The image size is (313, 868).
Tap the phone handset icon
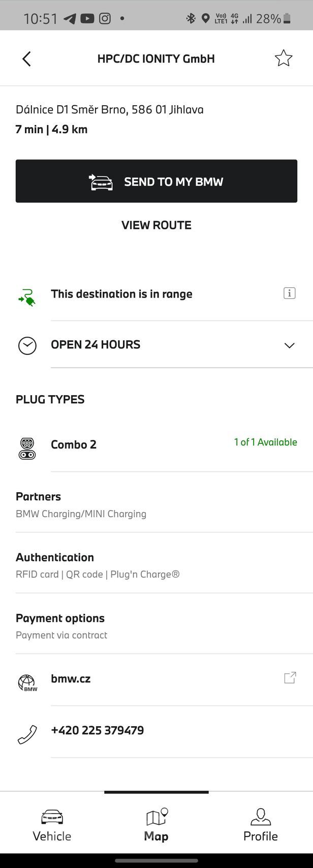[27, 733]
